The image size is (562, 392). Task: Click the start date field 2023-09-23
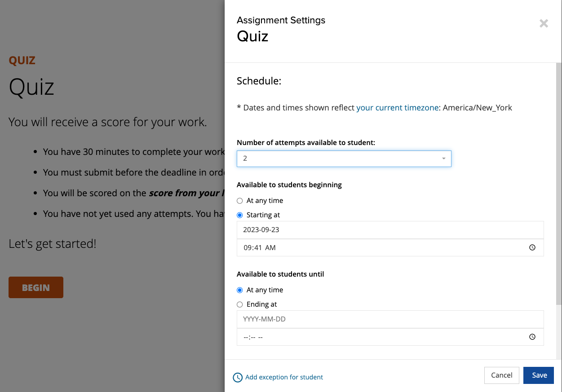pyautogui.click(x=390, y=229)
